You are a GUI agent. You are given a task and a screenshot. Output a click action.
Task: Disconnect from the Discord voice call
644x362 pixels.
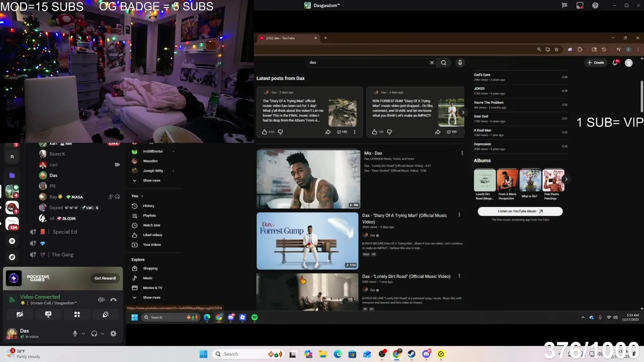click(113, 300)
